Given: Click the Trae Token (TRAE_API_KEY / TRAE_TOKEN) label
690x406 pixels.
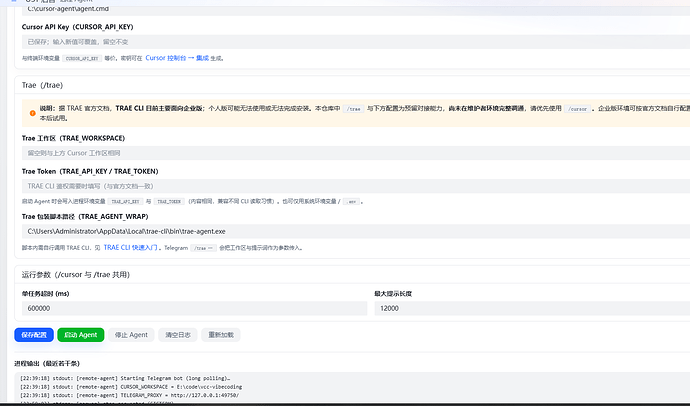Looking at the screenshot, I should click(x=90, y=171).
